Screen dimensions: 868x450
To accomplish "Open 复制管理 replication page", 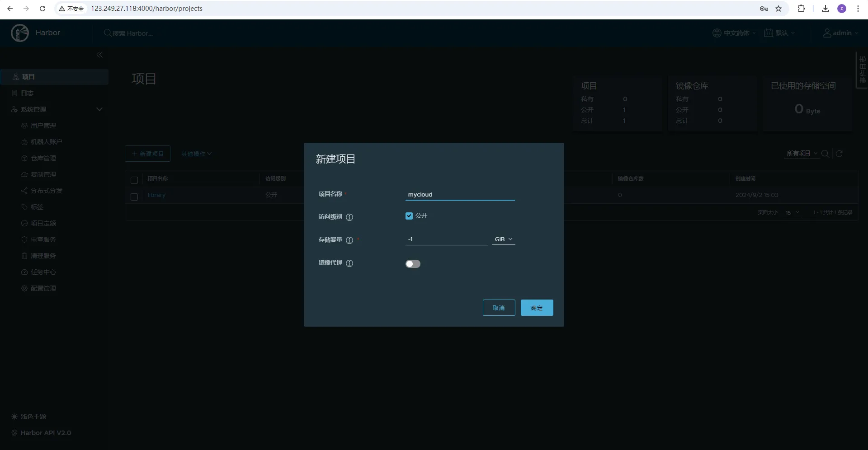I will (x=43, y=174).
